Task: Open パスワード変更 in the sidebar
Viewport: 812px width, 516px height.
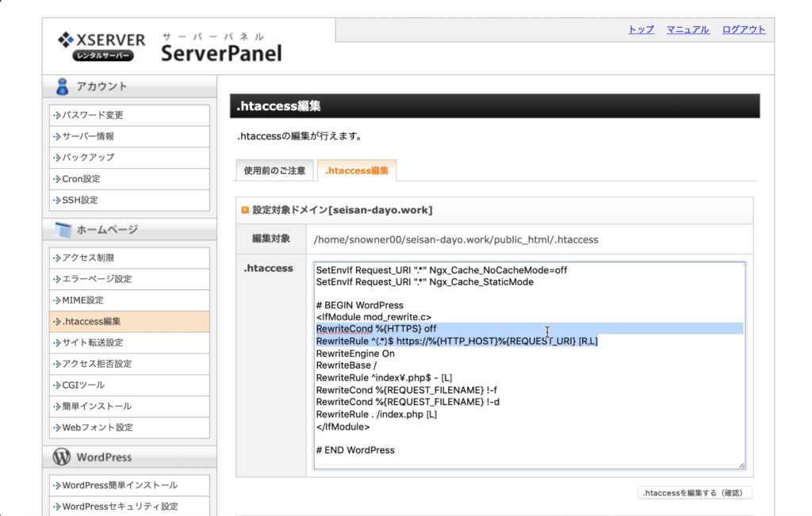Action: pyautogui.click(x=92, y=115)
